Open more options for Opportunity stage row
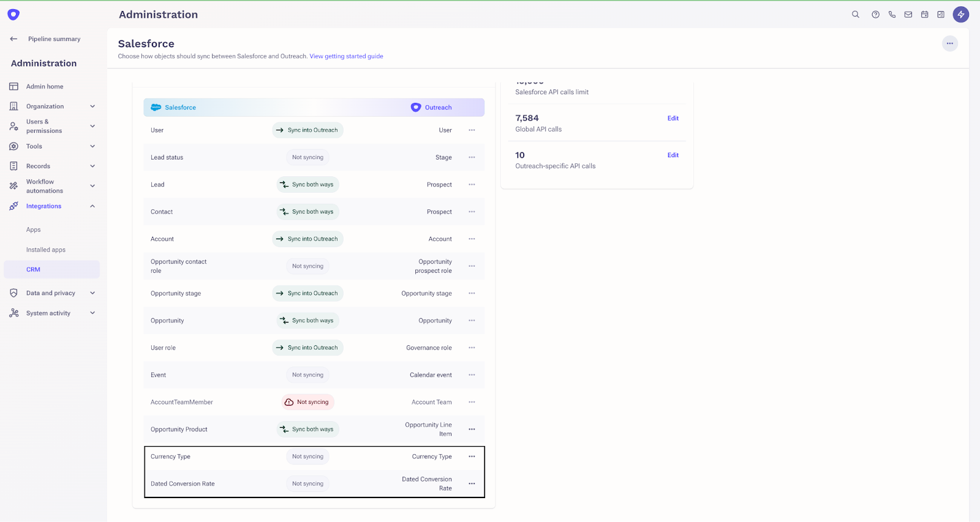 (x=472, y=294)
